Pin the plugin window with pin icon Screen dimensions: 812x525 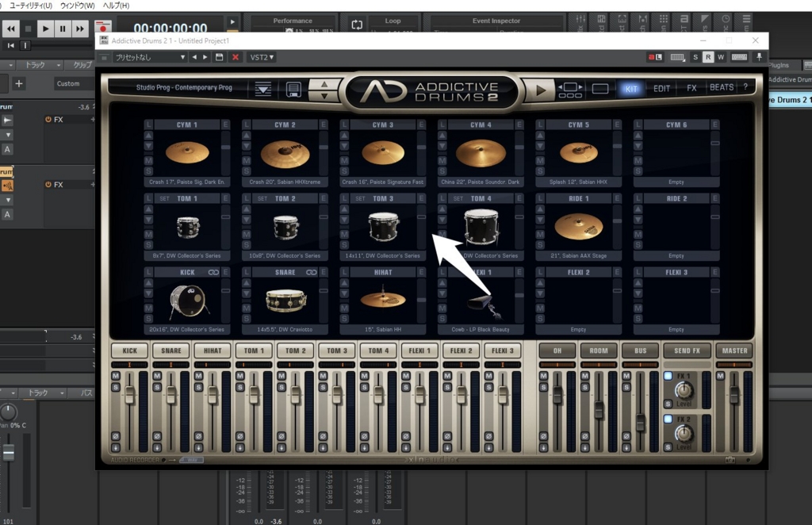point(759,57)
